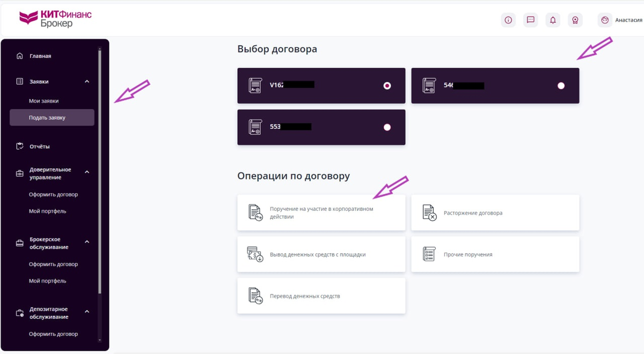Click the money withdrawal icon
644x354 pixels.
point(255,254)
